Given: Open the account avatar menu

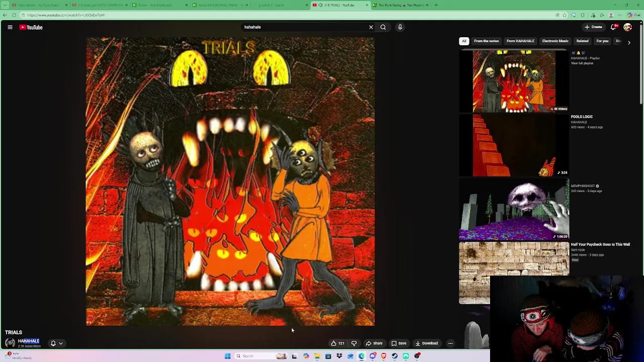Looking at the screenshot, I should coord(627,27).
